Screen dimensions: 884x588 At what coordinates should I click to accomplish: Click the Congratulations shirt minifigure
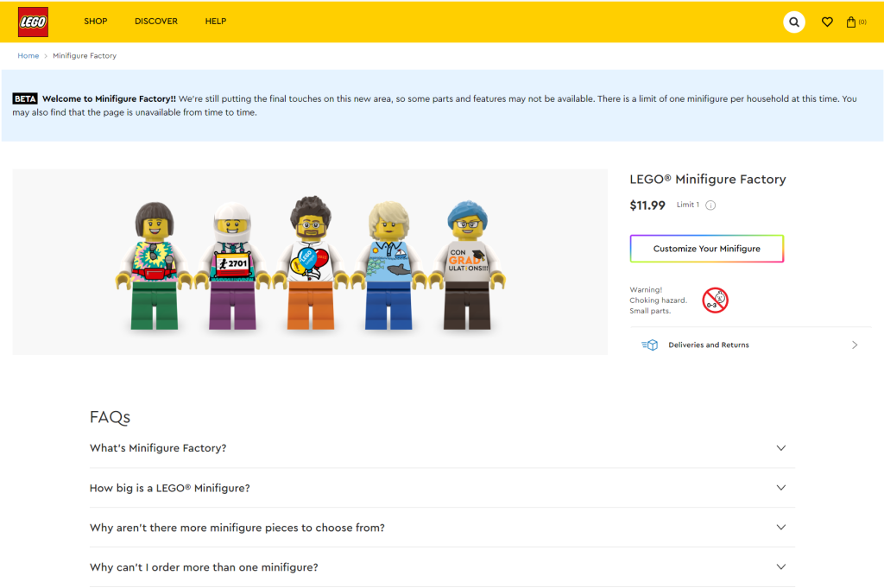click(467, 265)
